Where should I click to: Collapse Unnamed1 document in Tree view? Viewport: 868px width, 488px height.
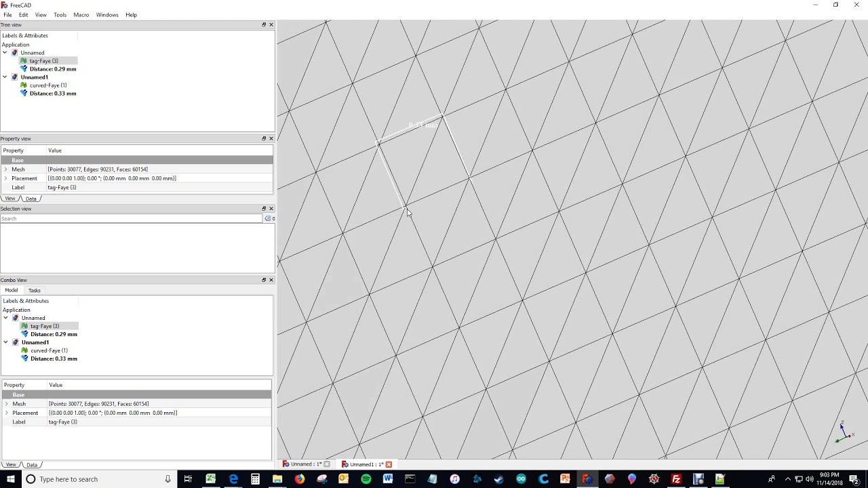[5, 77]
